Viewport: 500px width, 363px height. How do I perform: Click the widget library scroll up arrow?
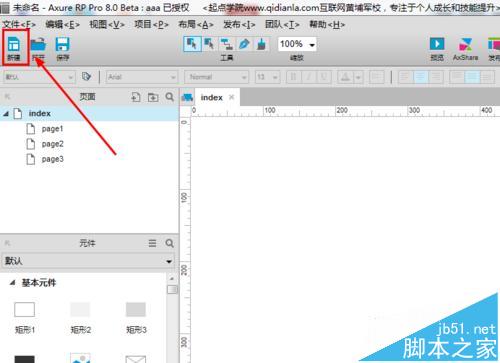click(172, 278)
